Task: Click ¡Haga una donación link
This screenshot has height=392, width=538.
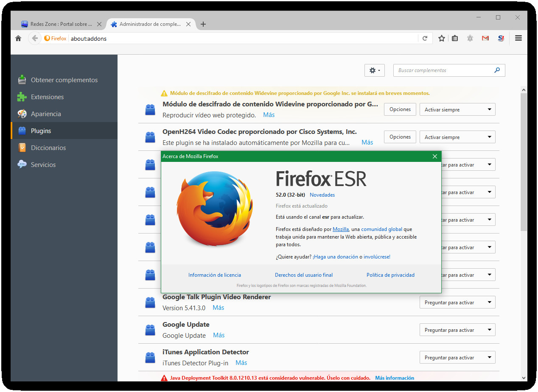Action: (335, 257)
